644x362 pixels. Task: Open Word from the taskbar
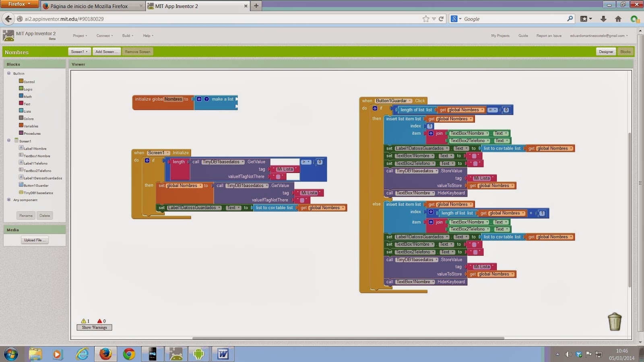(x=223, y=354)
